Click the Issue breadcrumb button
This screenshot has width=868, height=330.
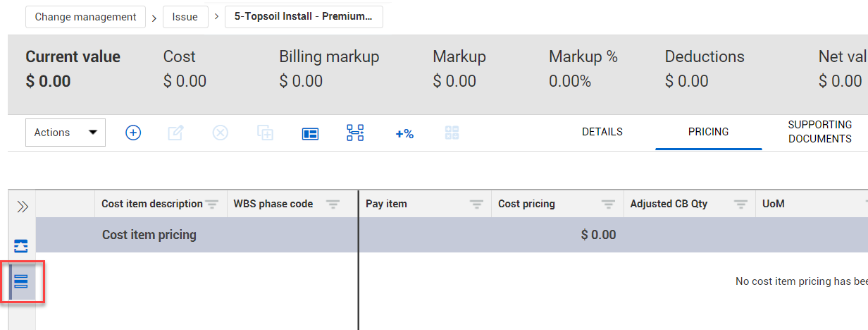coord(185,17)
